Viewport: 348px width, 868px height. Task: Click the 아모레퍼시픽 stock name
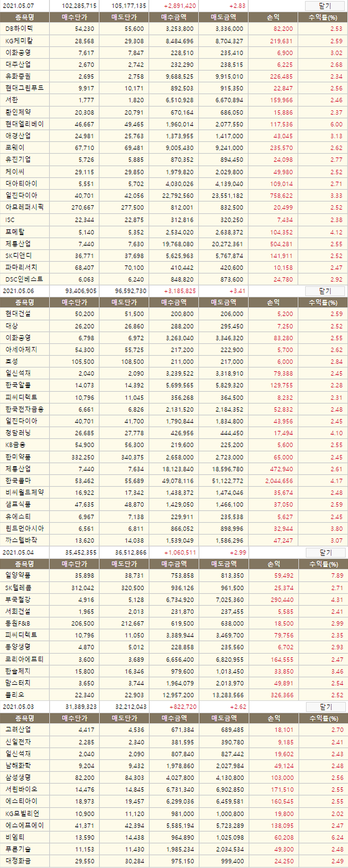pyautogui.click(x=24, y=208)
